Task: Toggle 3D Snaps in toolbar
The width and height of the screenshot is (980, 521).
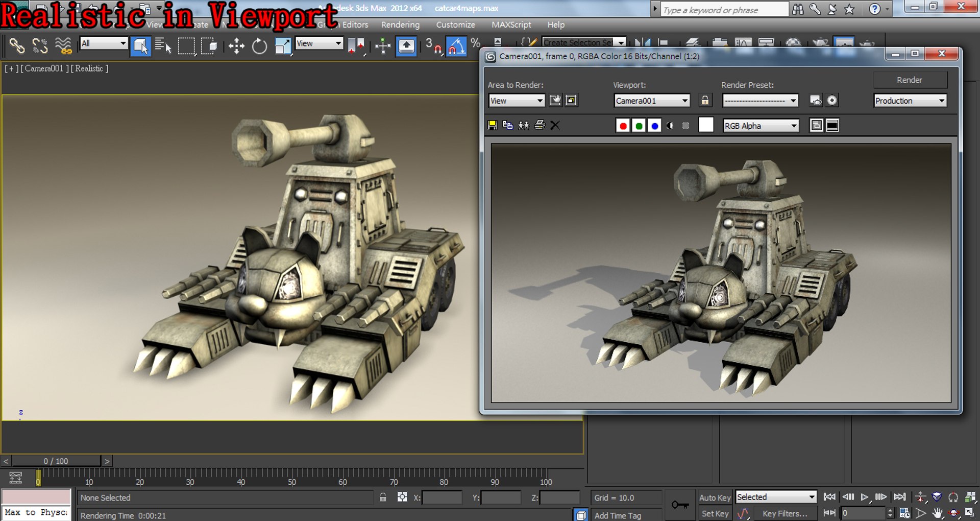Action: 434,46
